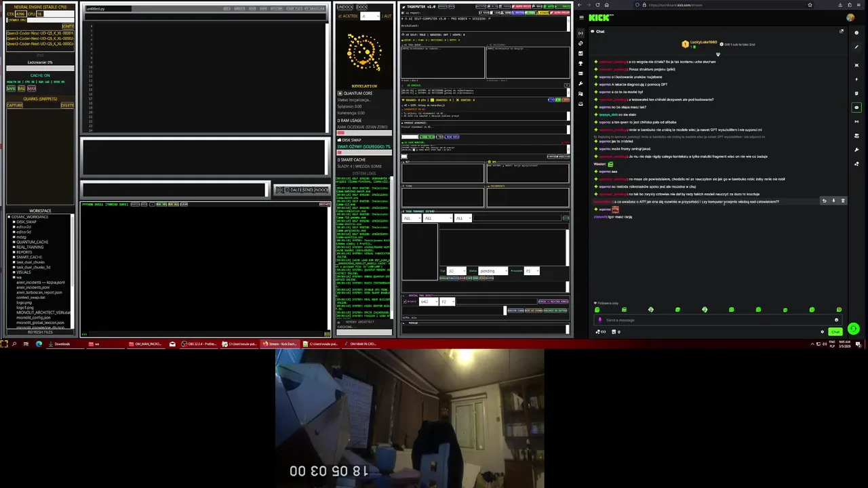The image size is (868, 488).
Task: Open the first ALL filter dropdown
Action: pyautogui.click(x=412, y=218)
